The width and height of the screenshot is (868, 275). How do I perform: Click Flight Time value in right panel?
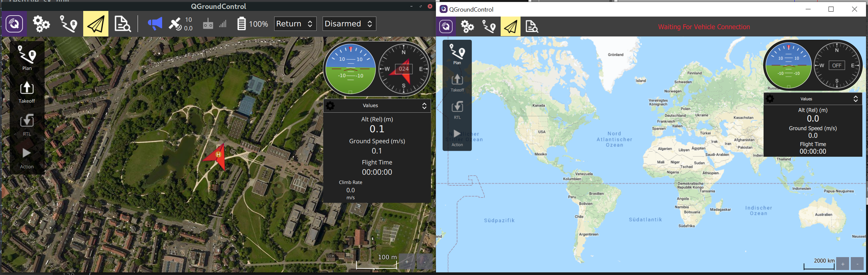pos(813,151)
